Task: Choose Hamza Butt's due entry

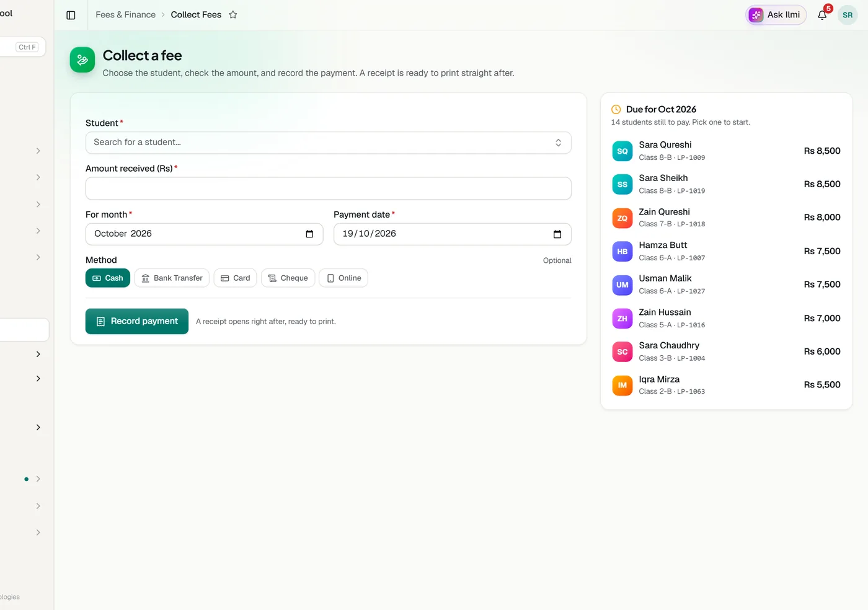Action: [726, 251]
